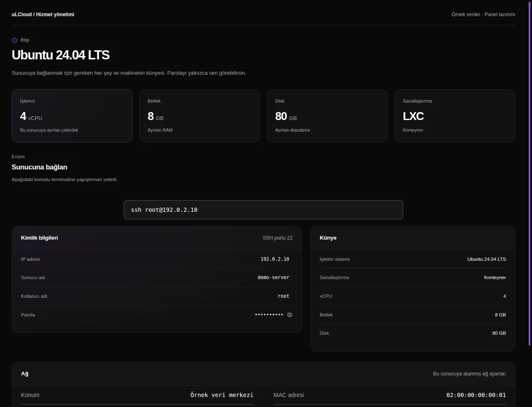Click the Sunucuna bağlan heading

[x=39, y=167]
